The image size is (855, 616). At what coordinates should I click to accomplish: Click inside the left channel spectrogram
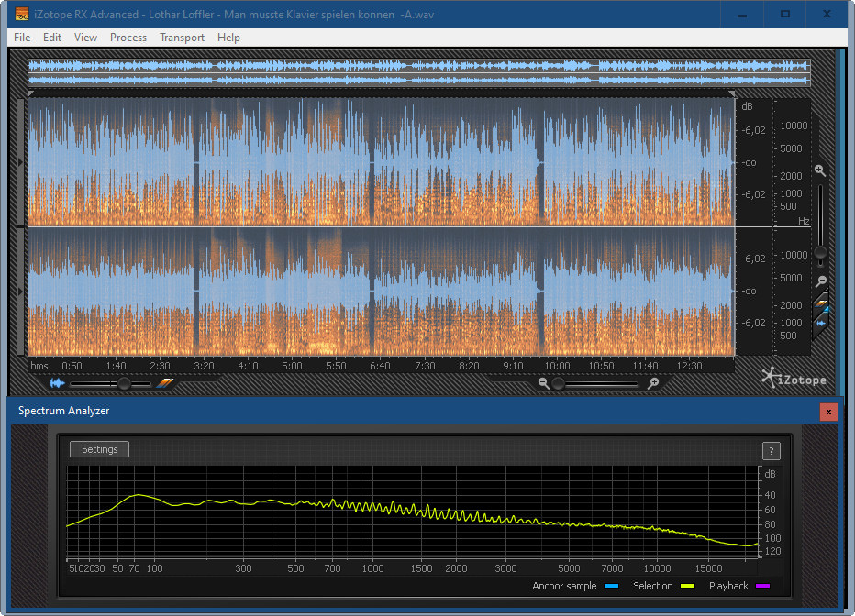[382, 161]
